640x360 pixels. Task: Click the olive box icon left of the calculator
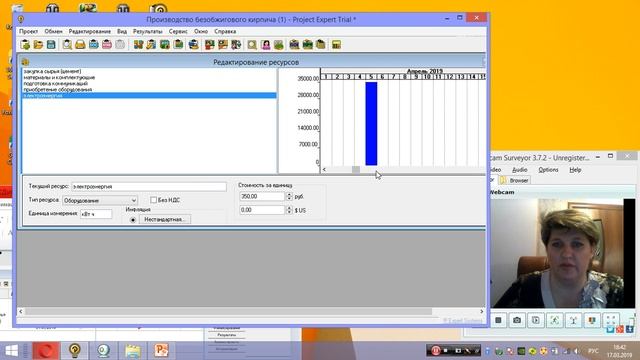pyautogui.click(x=320, y=44)
